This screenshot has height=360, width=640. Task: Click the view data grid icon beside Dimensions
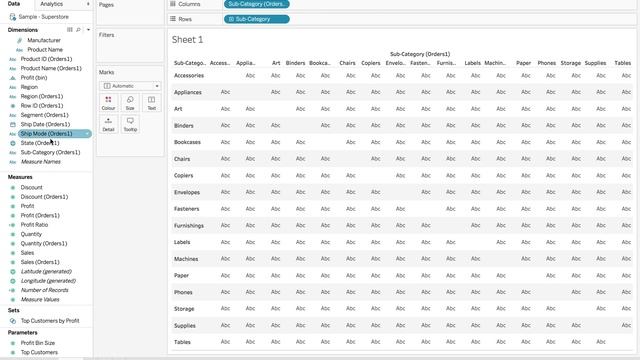[x=70, y=30]
